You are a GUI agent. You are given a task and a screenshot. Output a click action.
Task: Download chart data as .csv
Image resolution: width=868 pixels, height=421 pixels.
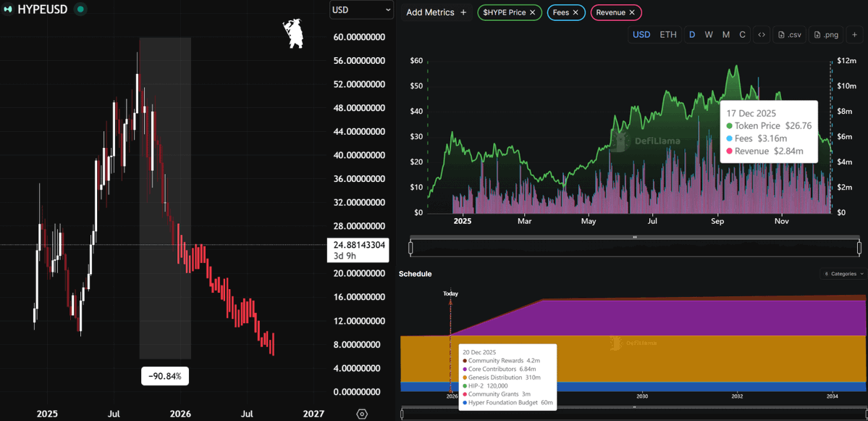coord(789,34)
